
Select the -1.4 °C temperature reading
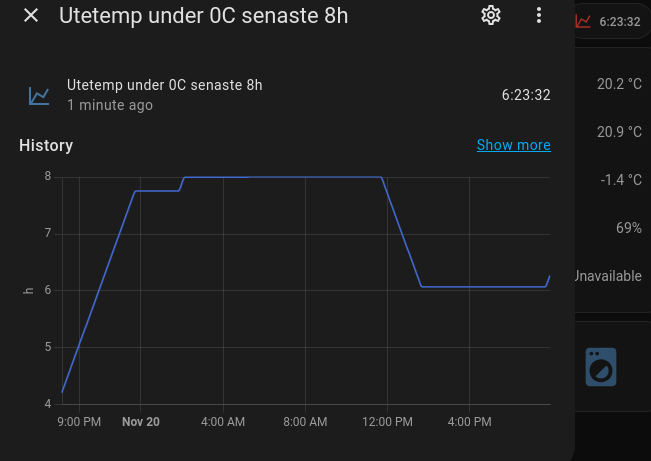point(620,180)
